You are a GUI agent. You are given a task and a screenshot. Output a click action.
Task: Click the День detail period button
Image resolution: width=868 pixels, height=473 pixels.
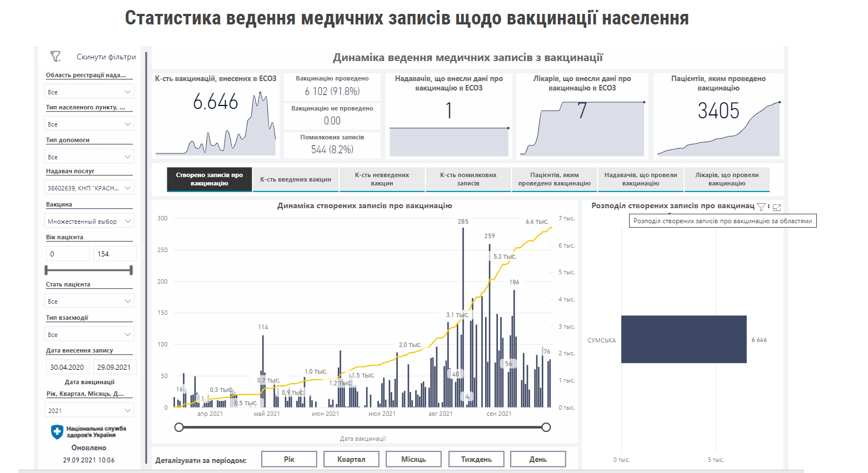(538, 459)
